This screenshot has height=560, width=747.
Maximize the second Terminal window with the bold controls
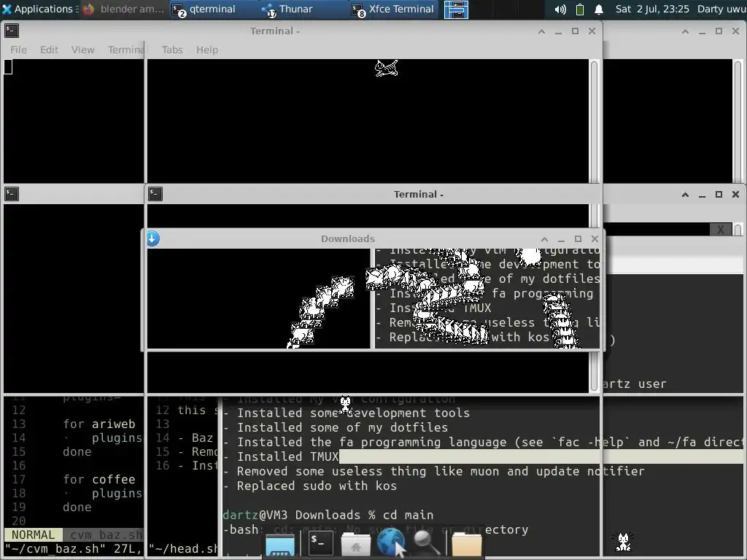(719, 194)
